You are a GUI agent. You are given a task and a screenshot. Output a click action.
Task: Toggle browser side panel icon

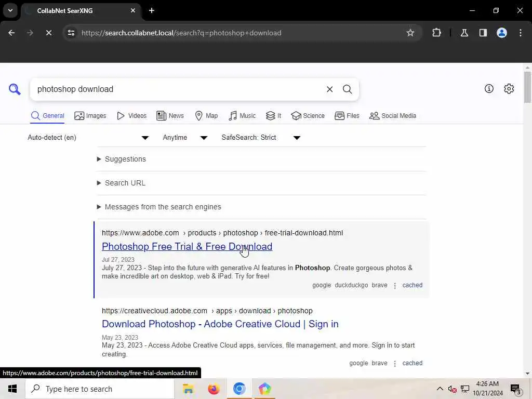483,33
